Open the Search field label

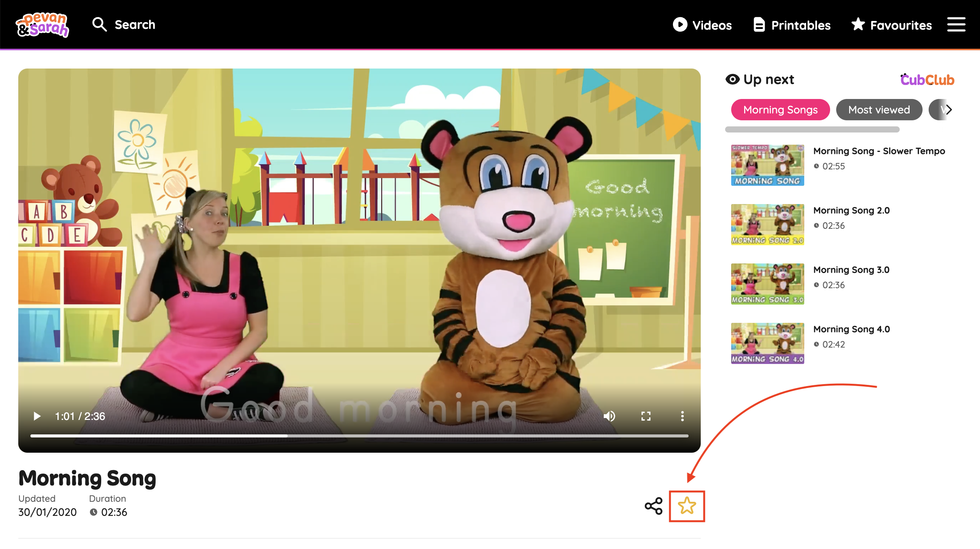pyautogui.click(x=135, y=25)
